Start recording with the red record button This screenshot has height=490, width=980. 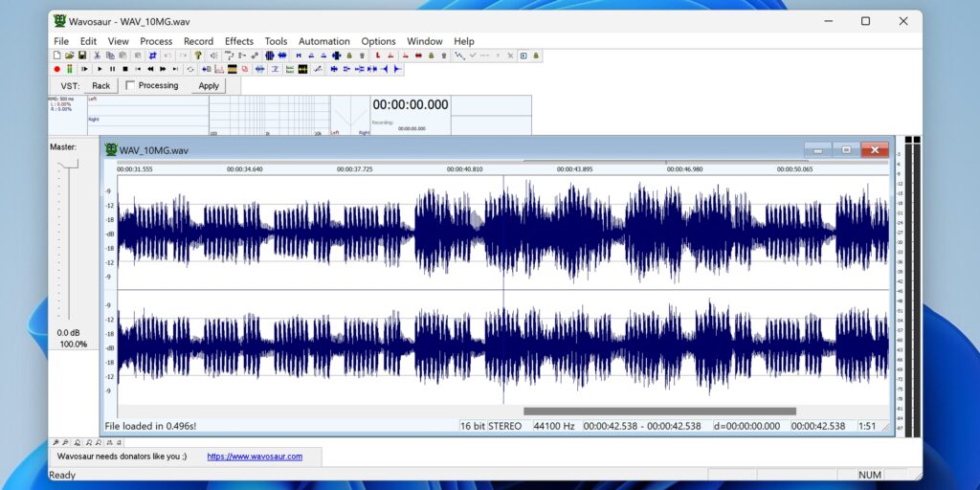[x=56, y=69]
